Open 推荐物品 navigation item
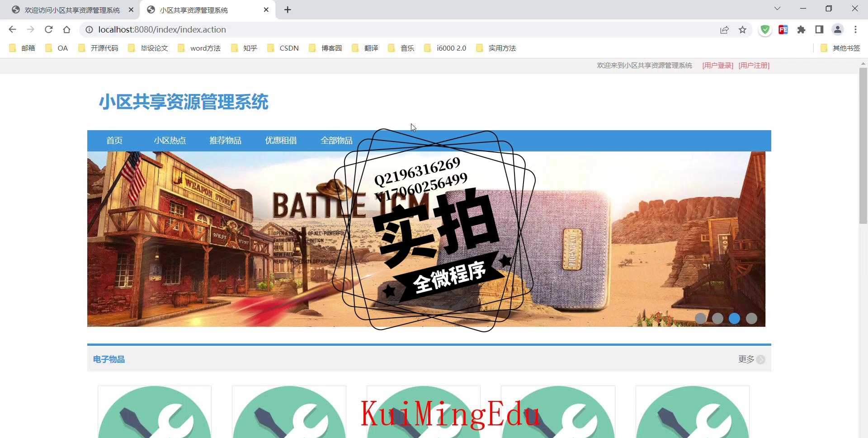868x438 pixels. click(x=226, y=141)
